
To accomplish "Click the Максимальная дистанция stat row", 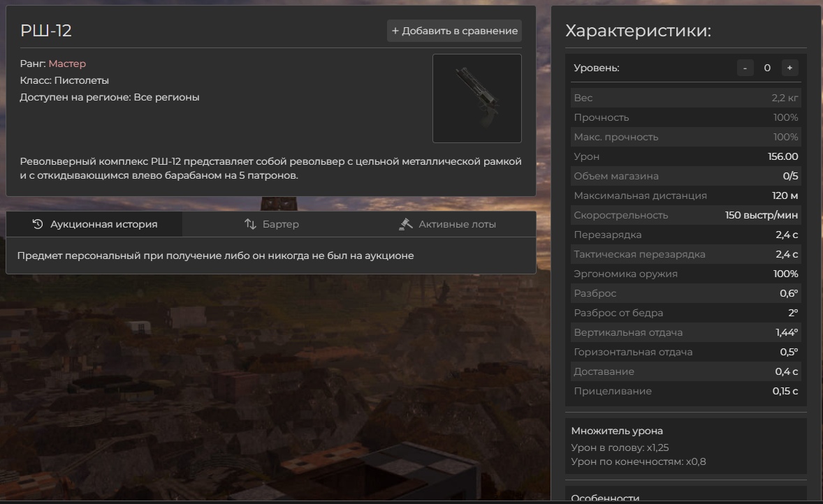I will tap(685, 195).
